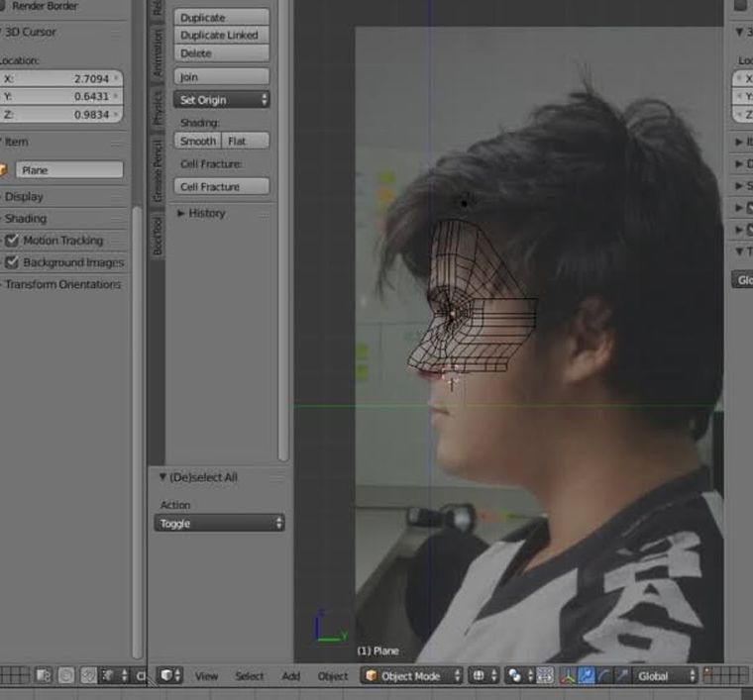This screenshot has height=700, width=753.
Task: Enable the translate manipulator arrow icon
Action: [587, 675]
